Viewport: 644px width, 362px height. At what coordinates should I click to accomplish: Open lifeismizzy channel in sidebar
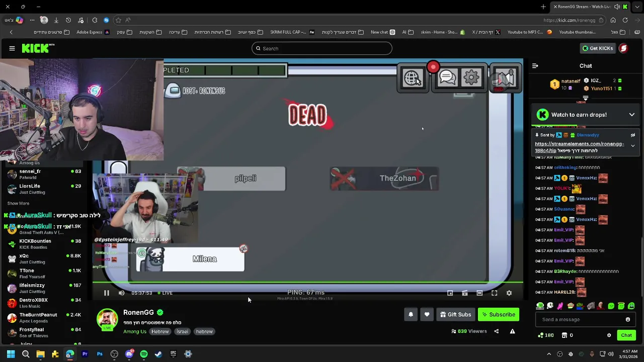44,288
